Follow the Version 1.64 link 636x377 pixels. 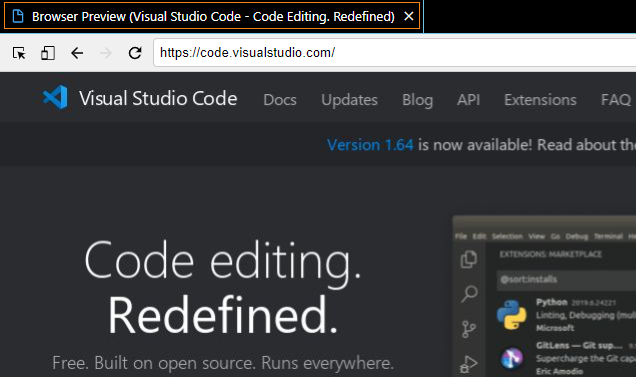[x=370, y=145]
